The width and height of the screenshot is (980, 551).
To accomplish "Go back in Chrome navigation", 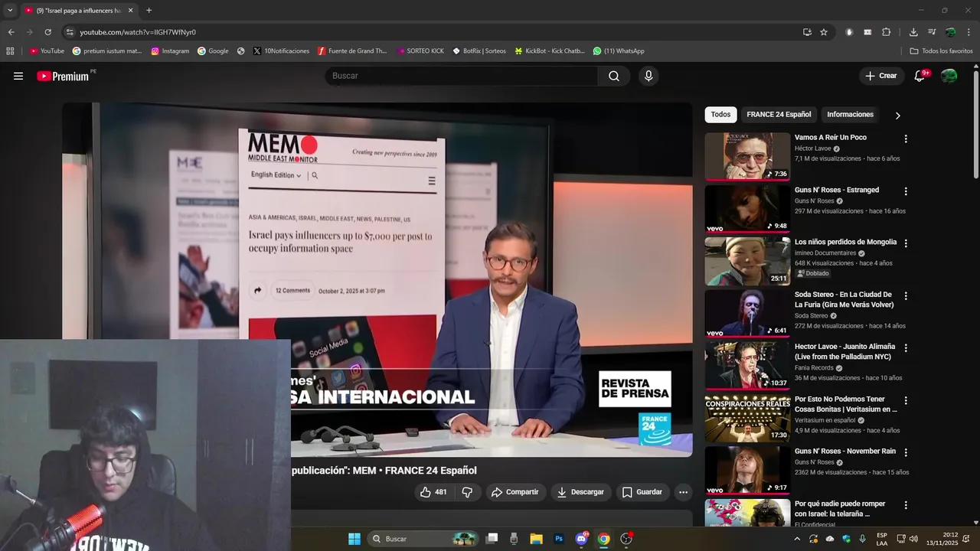I will (11, 32).
